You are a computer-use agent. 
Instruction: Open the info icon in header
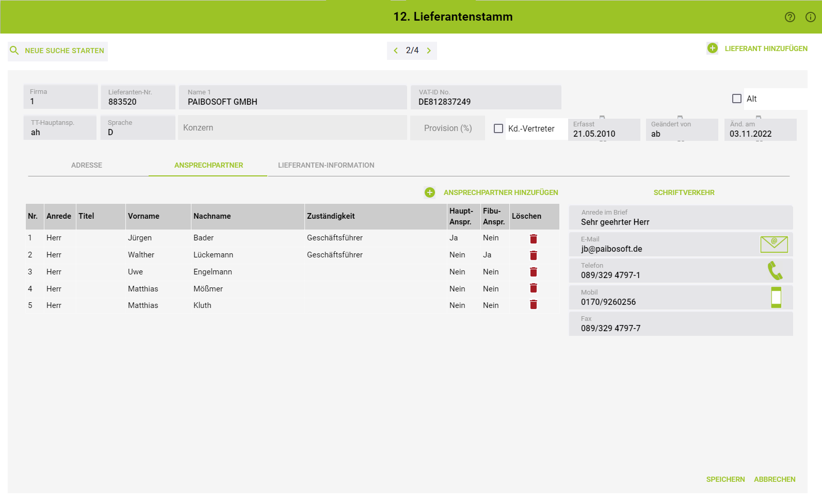point(810,17)
